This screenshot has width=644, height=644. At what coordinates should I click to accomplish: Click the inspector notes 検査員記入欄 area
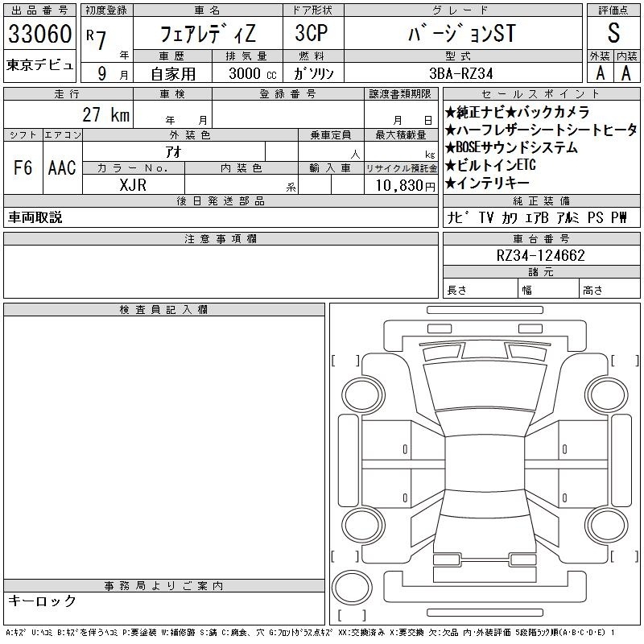[x=164, y=443]
